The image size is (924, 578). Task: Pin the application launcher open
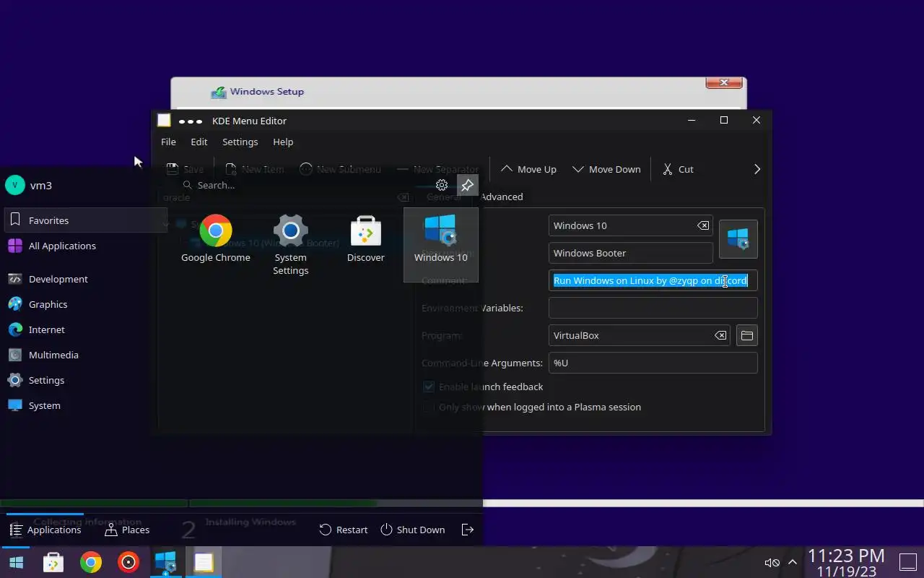467,185
